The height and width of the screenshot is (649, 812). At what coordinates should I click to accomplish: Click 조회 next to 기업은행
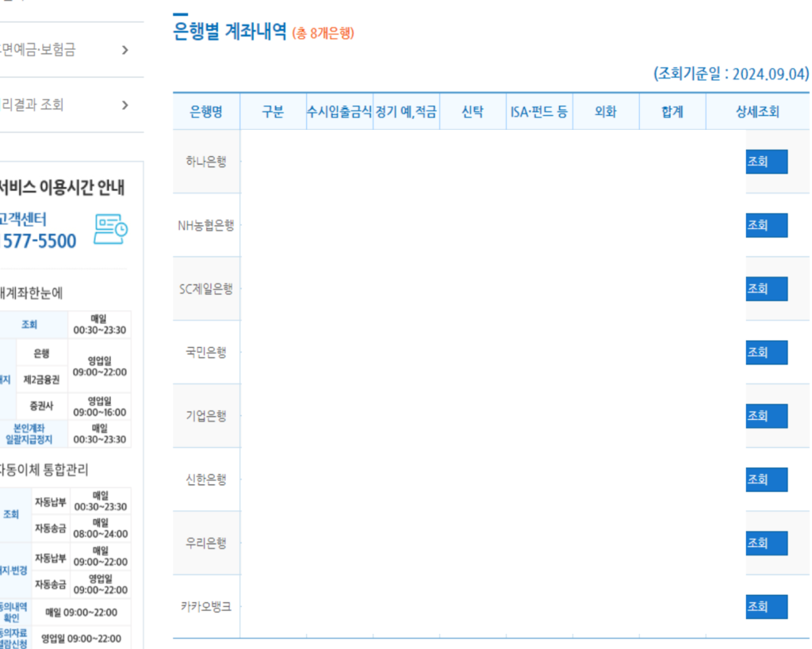[764, 415]
